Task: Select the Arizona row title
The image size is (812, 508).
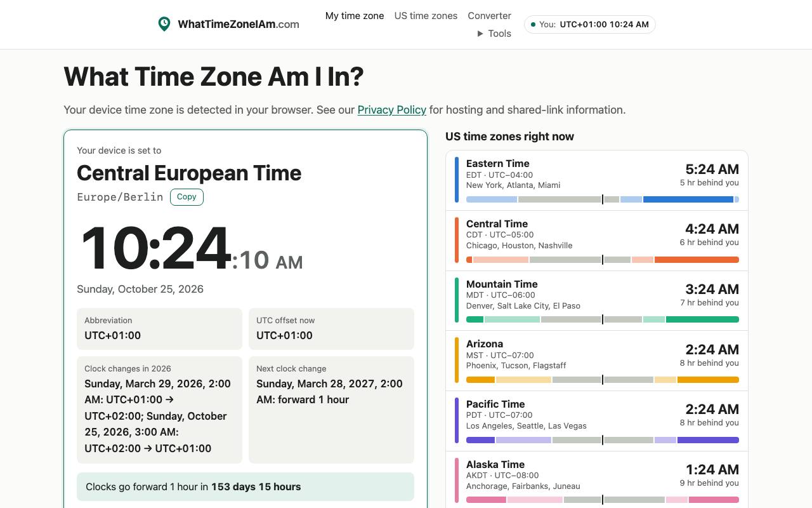Action: click(485, 344)
